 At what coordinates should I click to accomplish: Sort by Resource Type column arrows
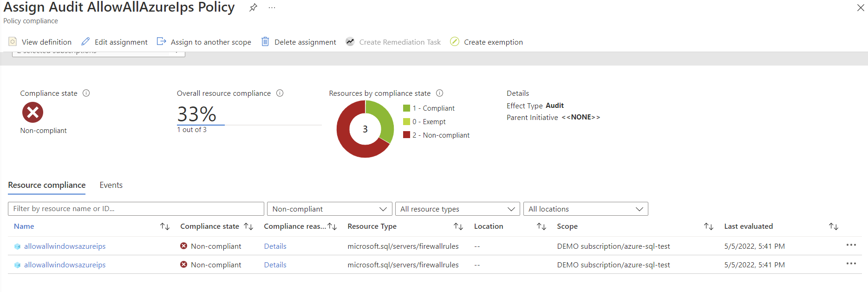[458, 226]
